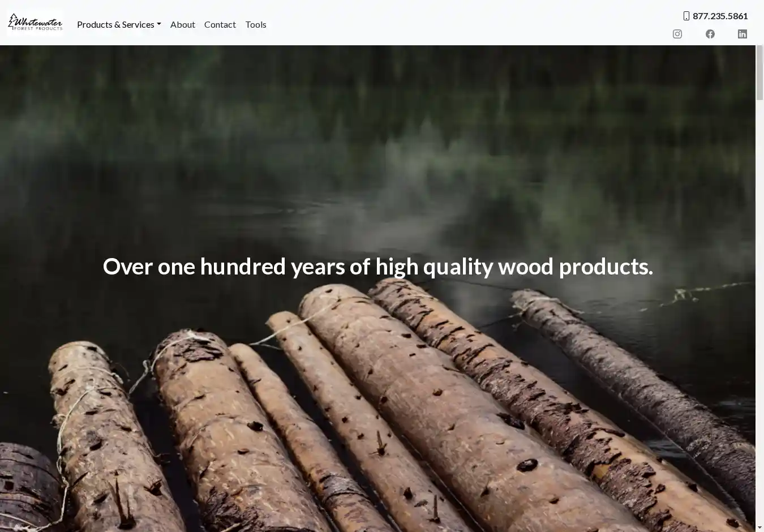Click the "FOREST PRODUCTS" text in logo
Screen dimensions: 764x532
pos(38,28)
